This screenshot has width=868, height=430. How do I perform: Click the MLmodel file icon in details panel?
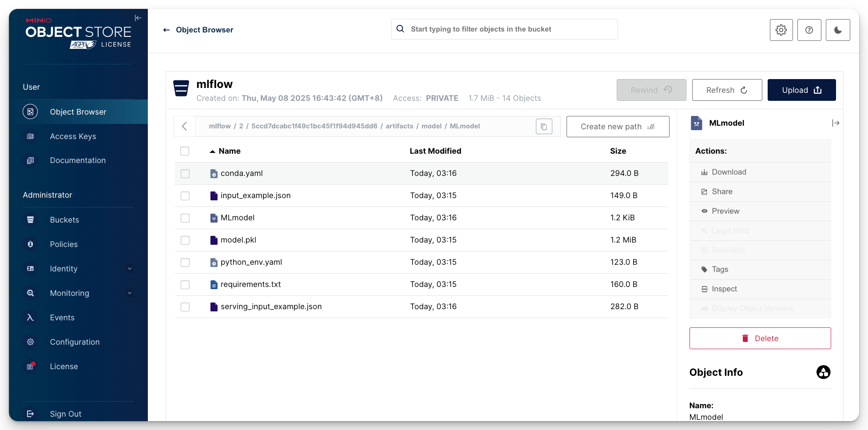click(697, 123)
